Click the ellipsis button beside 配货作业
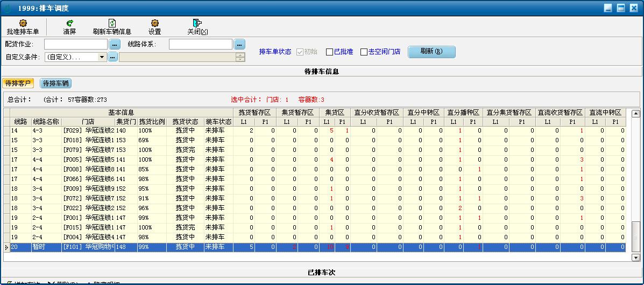This screenshot has width=644, height=285. (114, 44)
